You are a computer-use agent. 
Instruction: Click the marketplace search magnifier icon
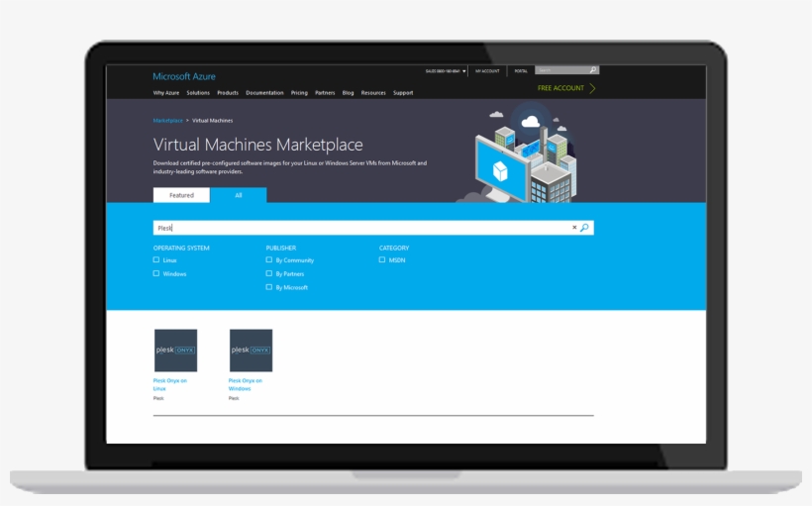point(584,228)
